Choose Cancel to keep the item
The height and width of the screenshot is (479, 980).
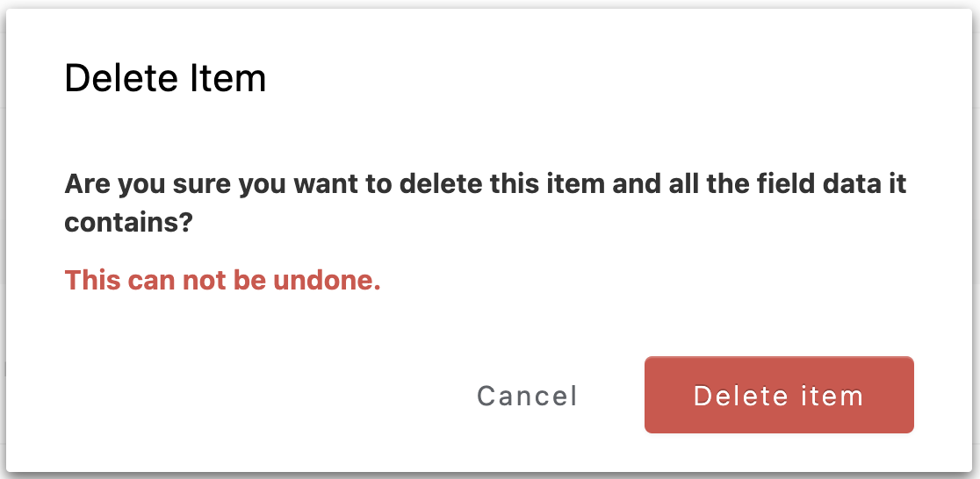(527, 396)
